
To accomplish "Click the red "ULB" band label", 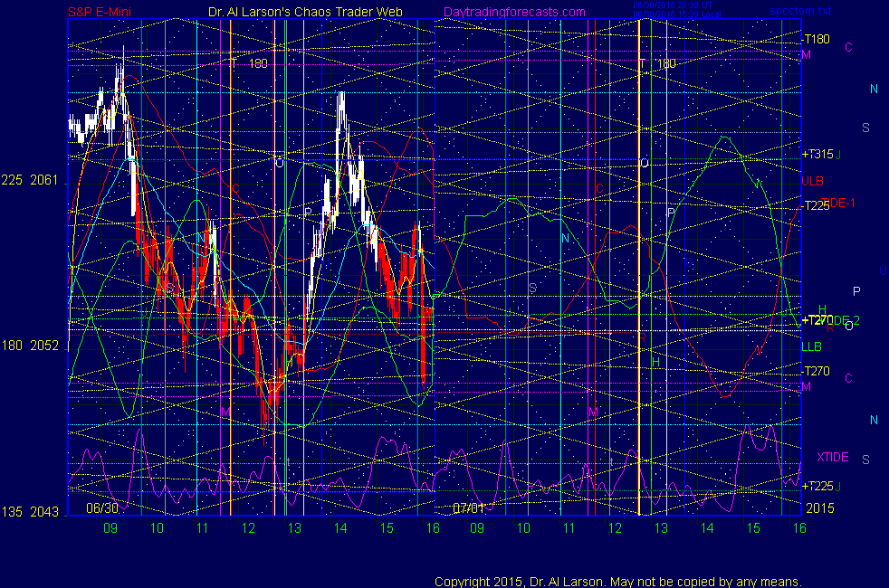I will [812, 181].
